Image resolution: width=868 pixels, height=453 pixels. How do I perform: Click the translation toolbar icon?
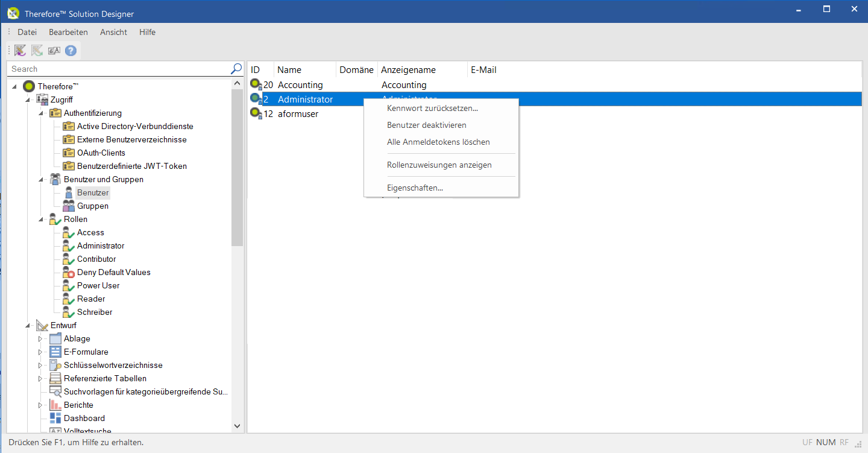click(x=54, y=50)
